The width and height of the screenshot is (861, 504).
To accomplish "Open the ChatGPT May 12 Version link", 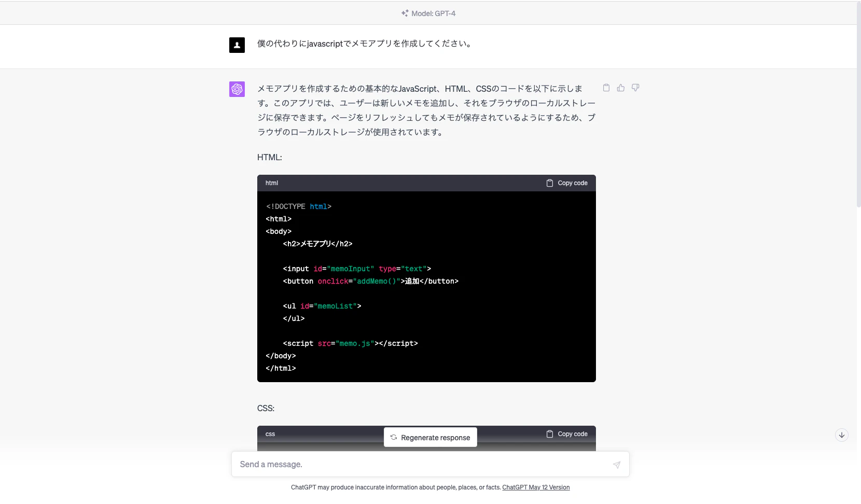I will [536, 487].
